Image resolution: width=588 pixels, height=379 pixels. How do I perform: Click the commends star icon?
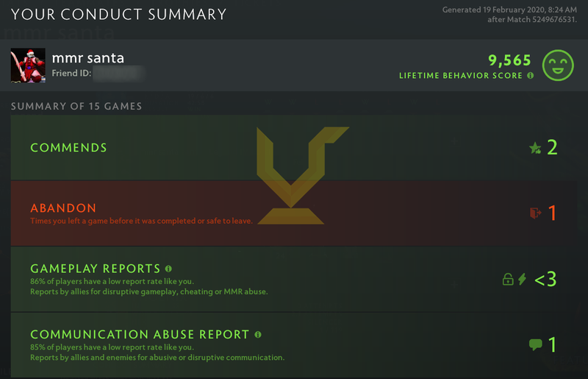[x=535, y=148]
